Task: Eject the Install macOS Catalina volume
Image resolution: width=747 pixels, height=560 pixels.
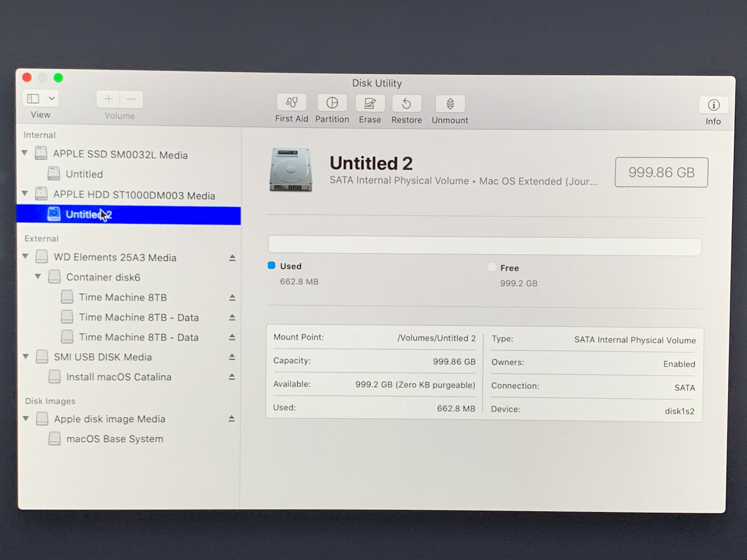Action: click(232, 377)
